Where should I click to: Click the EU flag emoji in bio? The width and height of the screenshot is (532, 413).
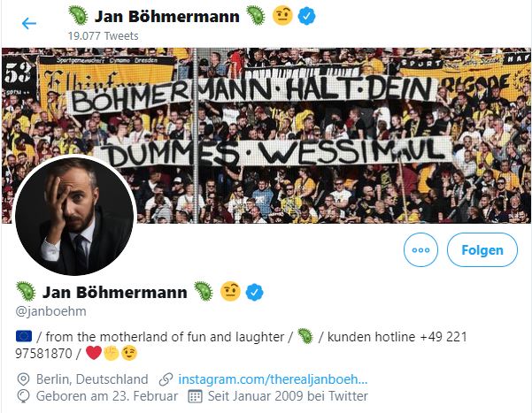point(24,336)
